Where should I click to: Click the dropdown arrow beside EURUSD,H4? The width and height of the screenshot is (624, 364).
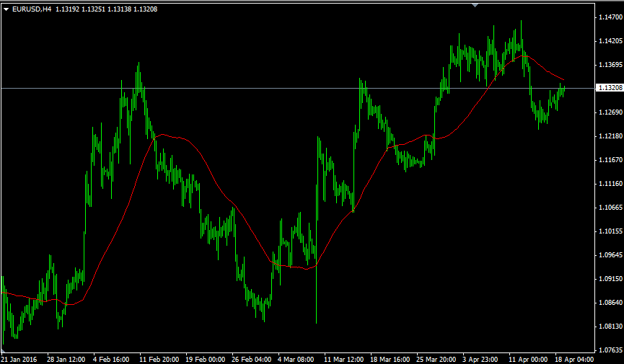click(6, 9)
